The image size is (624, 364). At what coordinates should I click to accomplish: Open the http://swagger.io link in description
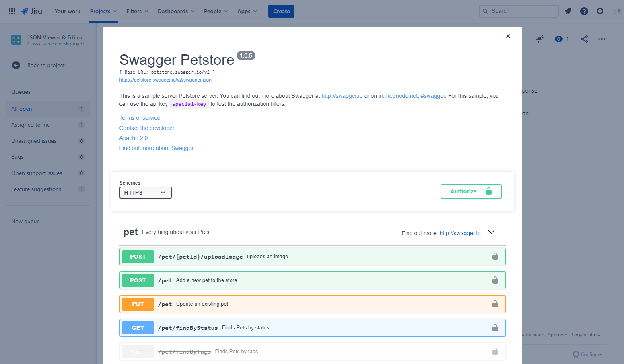point(342,96)
